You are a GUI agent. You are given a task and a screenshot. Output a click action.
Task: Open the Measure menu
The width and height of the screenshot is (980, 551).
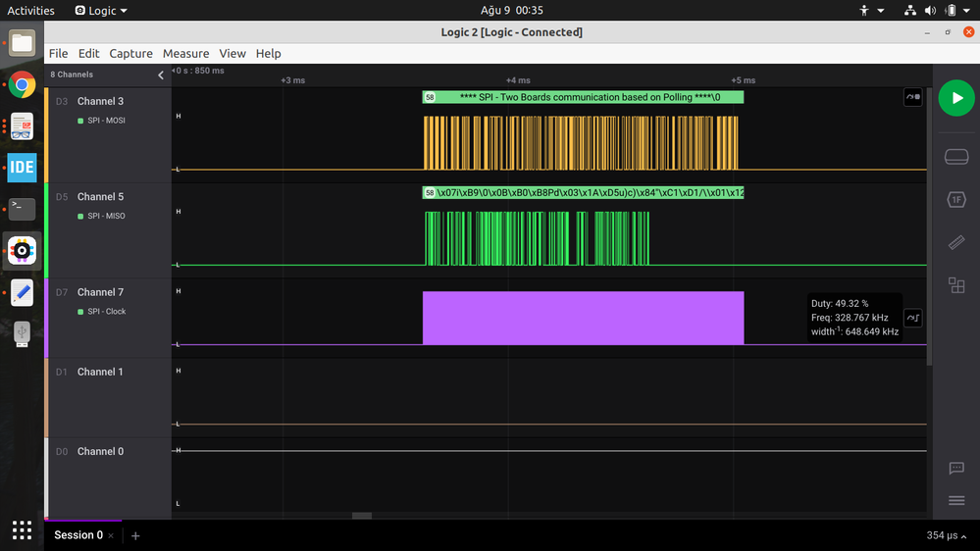tap(185, 54)
